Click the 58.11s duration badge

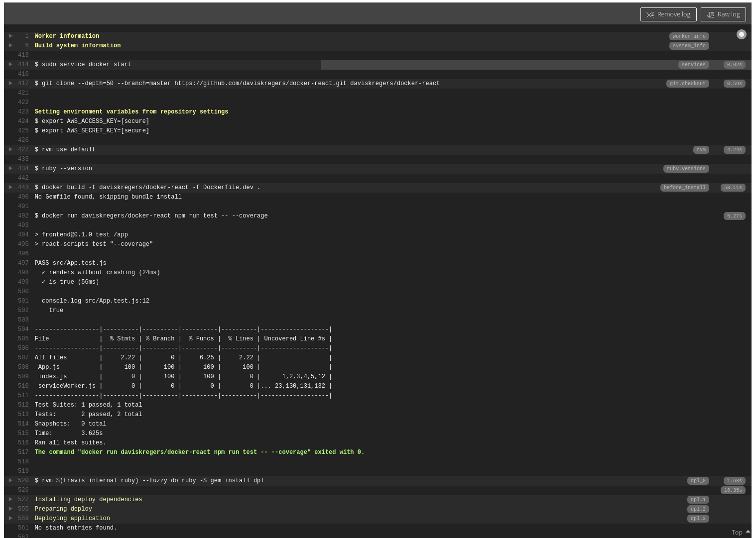click(733, 188)
